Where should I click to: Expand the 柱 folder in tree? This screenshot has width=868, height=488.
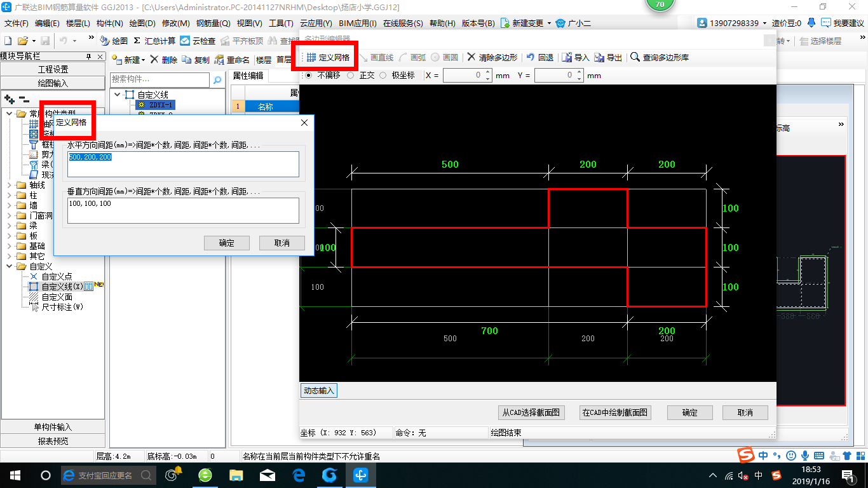[x=9, y=195]
